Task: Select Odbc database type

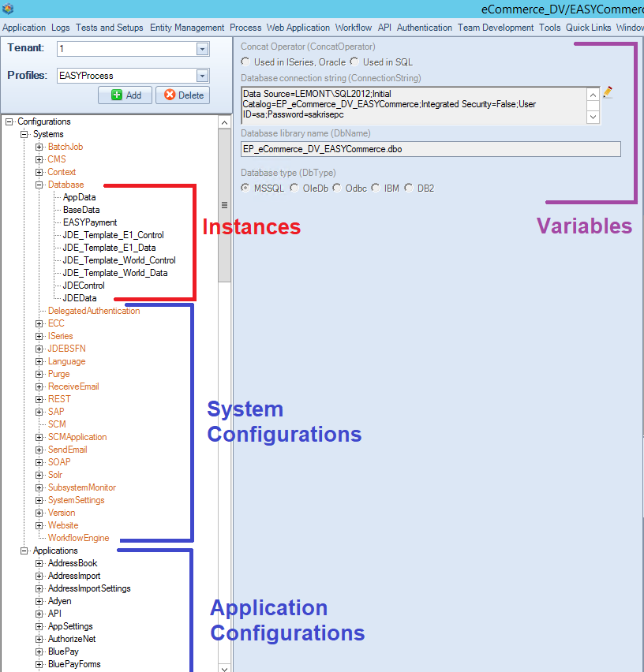Action: pyautogui.click(x=338, y=188)
